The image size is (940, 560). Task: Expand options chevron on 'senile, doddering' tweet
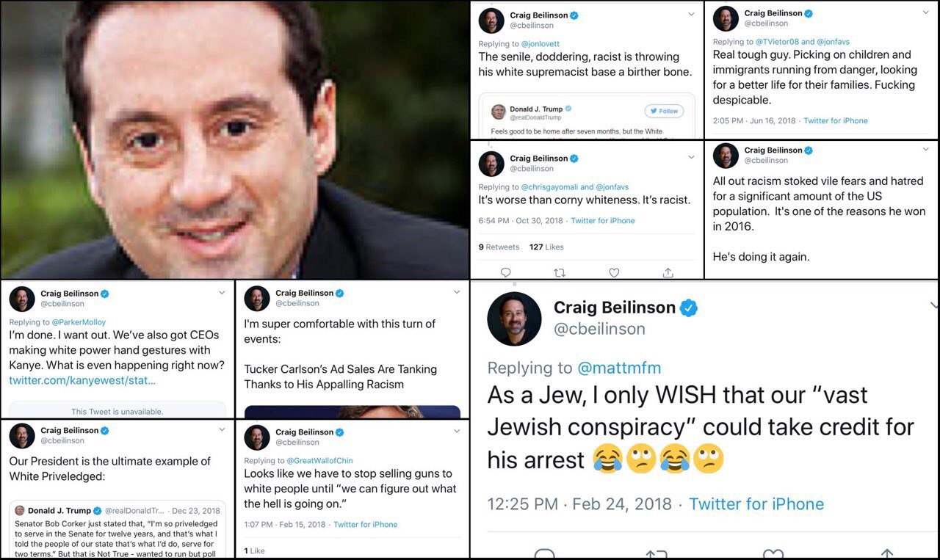pyautogui.click(x=691, y=14)
